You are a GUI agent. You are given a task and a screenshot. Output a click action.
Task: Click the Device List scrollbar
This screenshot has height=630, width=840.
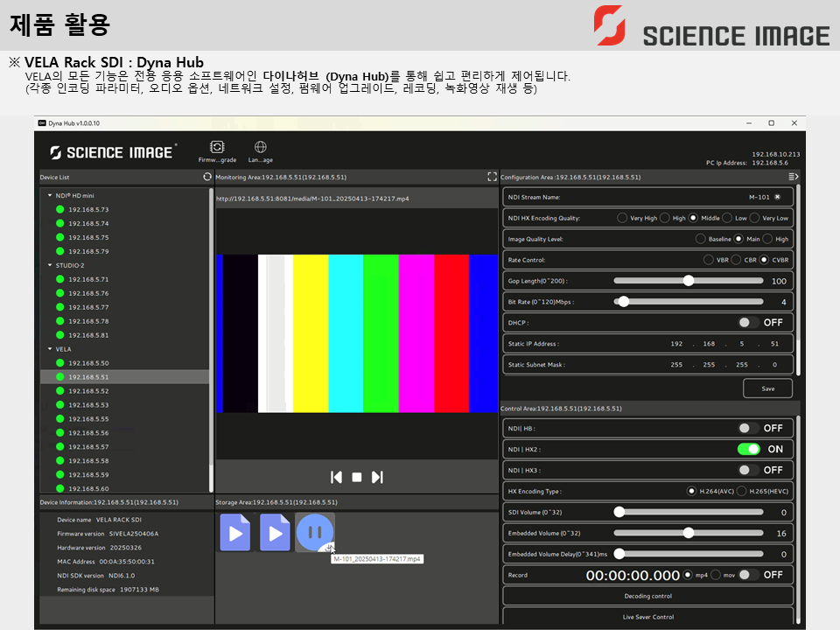click(x=211, y=339)
